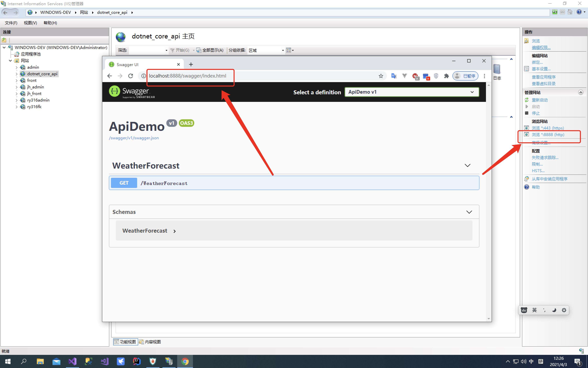The width and height of the screenshot is (588, 368).
Task: Click the GET /WeatherForecast operation
Action: coord(294,183)
